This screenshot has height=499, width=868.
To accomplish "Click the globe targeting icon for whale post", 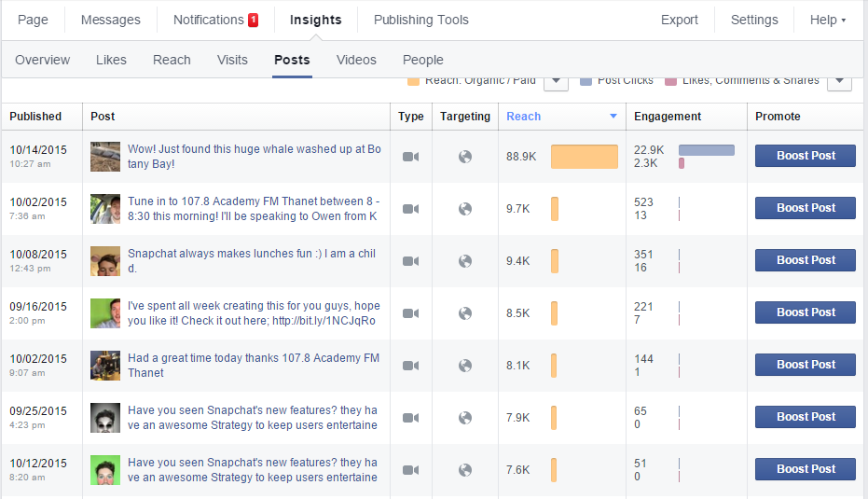I will 465,157.
